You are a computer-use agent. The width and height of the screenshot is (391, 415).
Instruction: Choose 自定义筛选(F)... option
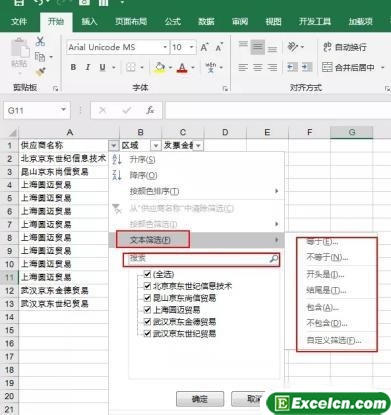pos(334,340)
